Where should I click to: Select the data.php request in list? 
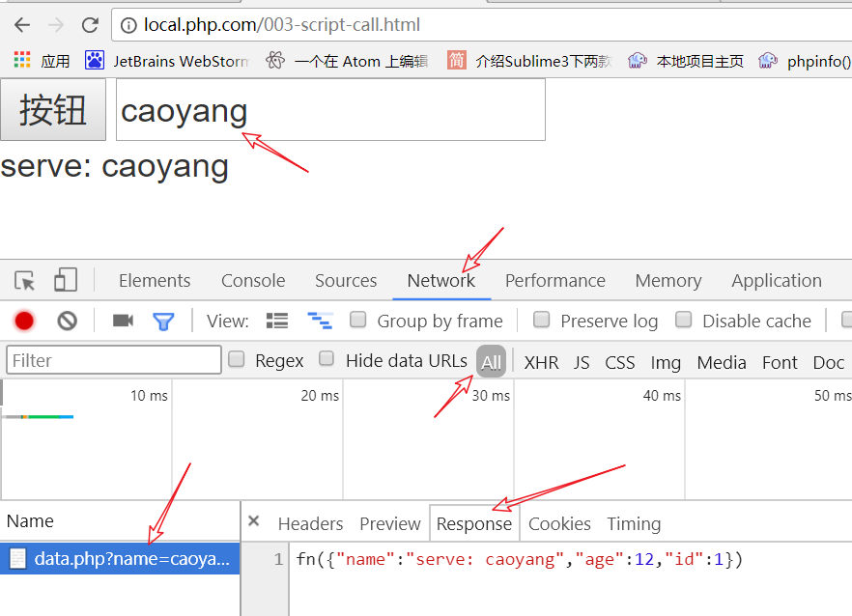pos(120,558)
